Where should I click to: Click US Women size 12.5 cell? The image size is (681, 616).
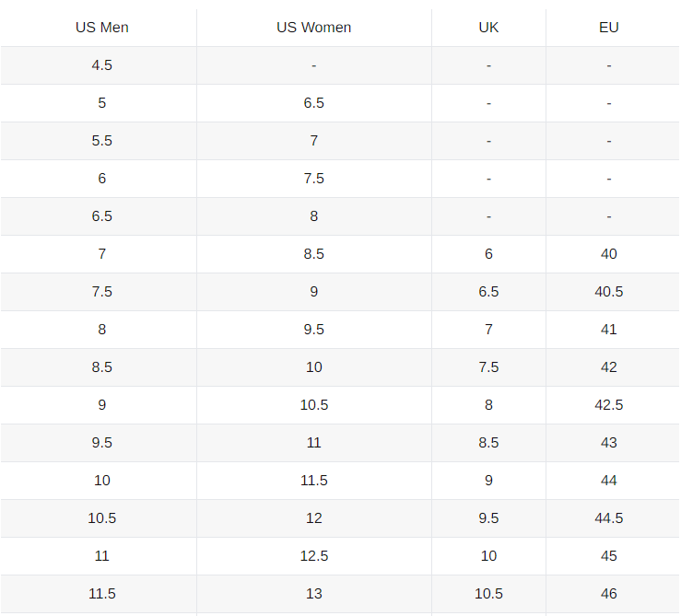tap(313, 556)
